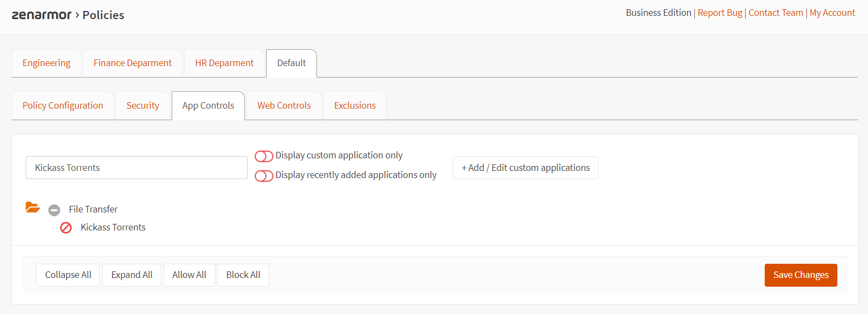Image resolution: width=868 pixels, height=314 pixels.
Task: Click the application search input field
Action: tap(137, 168)
